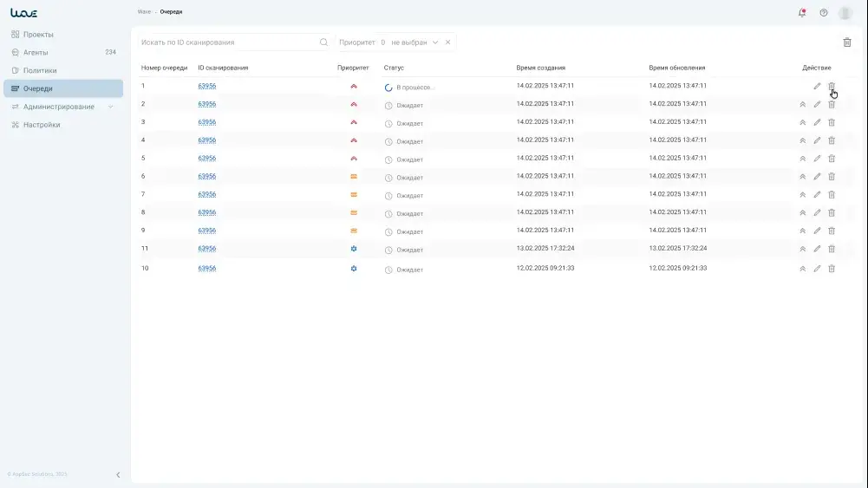The width and height of the screenshot is (868, 488).
Task: Click creation time 13.02.2025 17:32:24
Action: 545,249
